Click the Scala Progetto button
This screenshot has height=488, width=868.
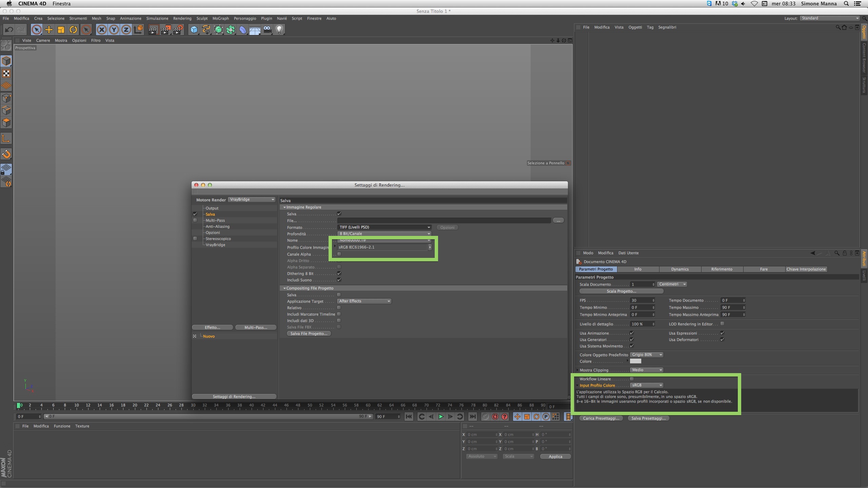pos(621,291)
